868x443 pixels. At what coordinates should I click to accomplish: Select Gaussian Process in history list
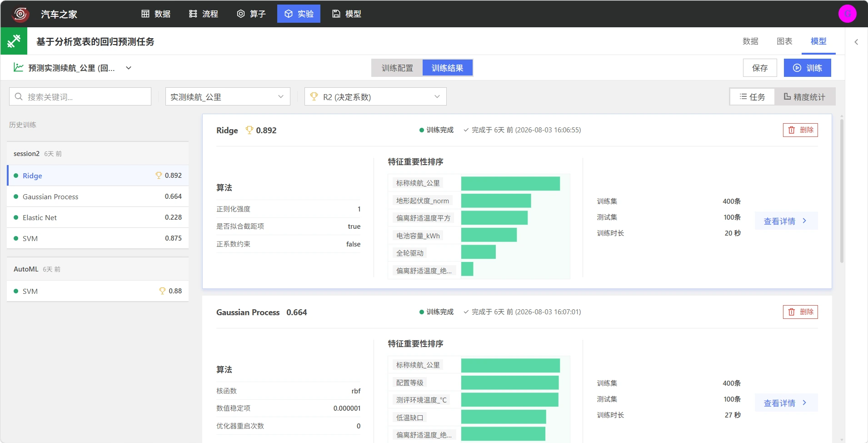pos(98,196)
